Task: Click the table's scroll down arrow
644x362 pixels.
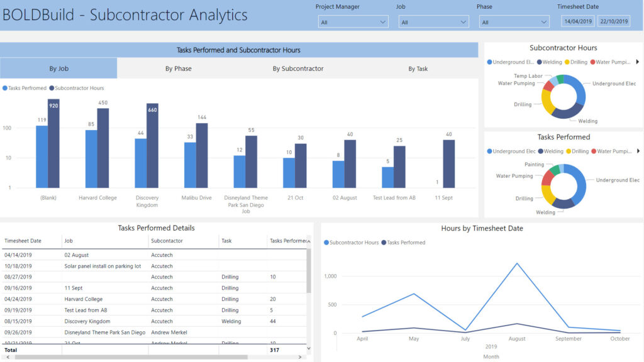Action: (308, 348)
